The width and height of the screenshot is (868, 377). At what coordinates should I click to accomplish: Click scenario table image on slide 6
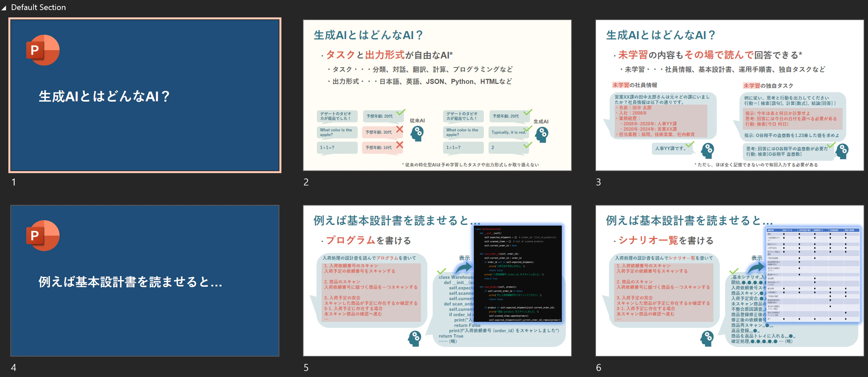pyautogui.click(x=813, y=274)
